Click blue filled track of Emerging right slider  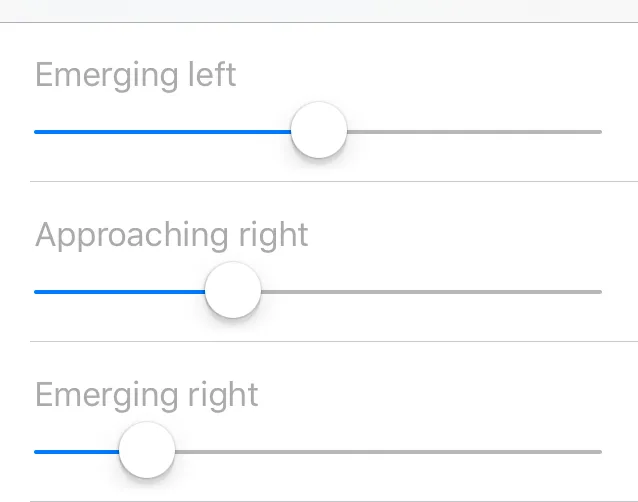click(75, 451)
